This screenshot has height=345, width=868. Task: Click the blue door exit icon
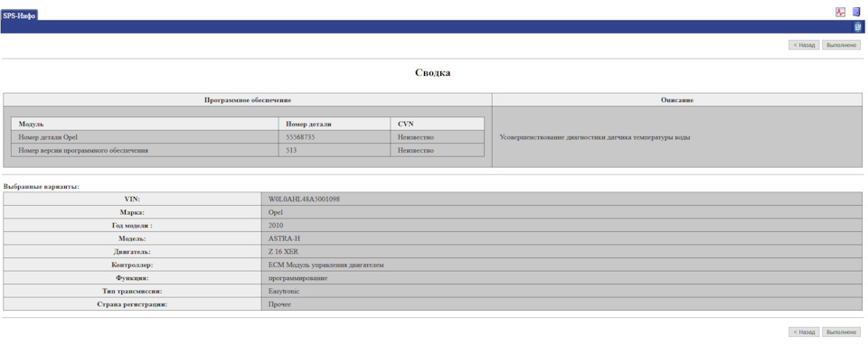pyautogui.click(x=856, y=12)
